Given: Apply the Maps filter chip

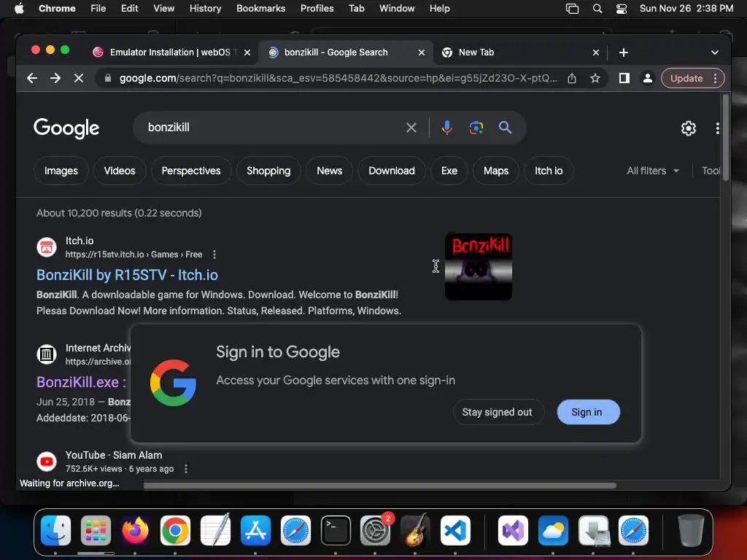Looking at the screenshot, I should 496,171.
